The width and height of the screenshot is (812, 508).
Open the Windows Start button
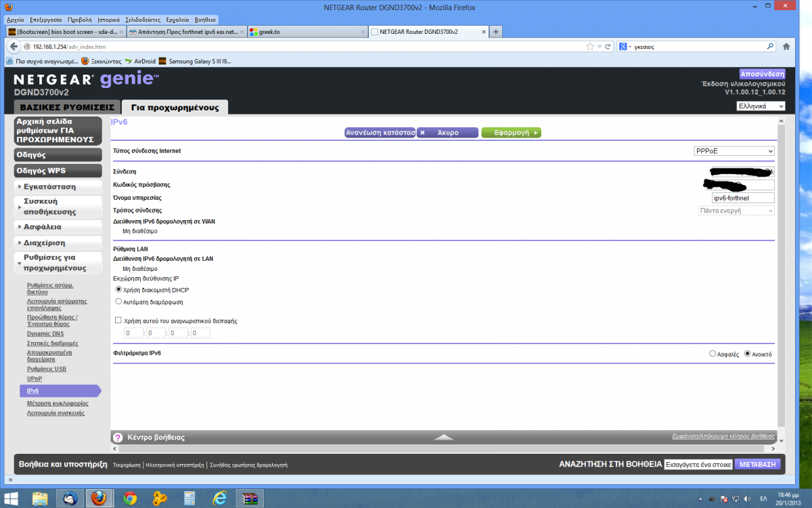click(x=12, y=499)
